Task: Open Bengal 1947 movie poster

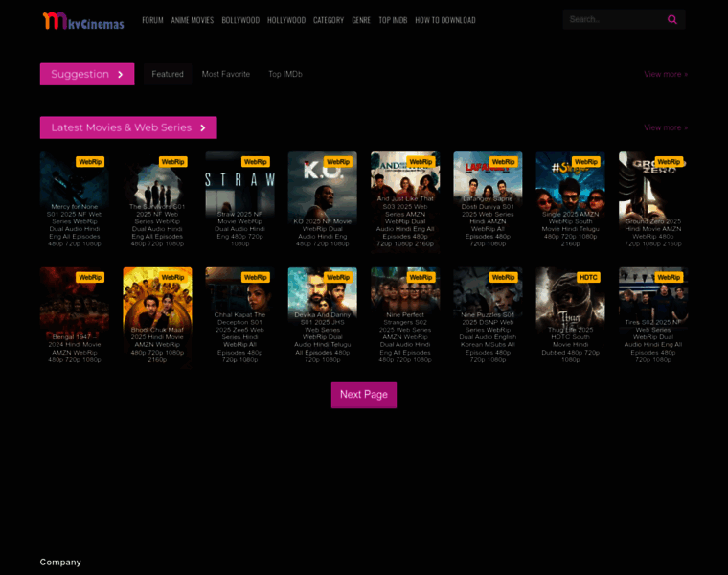Action: point(75,318)
